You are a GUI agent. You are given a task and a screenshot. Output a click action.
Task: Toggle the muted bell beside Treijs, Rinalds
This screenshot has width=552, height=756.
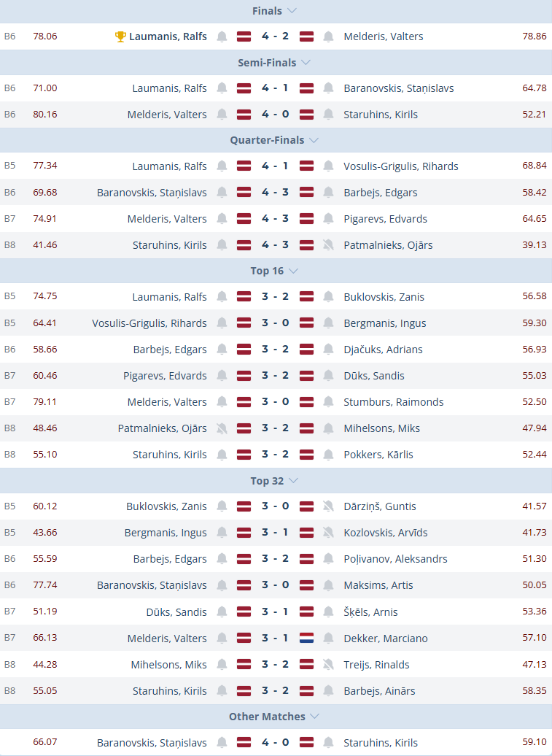[x=329, y=665]
